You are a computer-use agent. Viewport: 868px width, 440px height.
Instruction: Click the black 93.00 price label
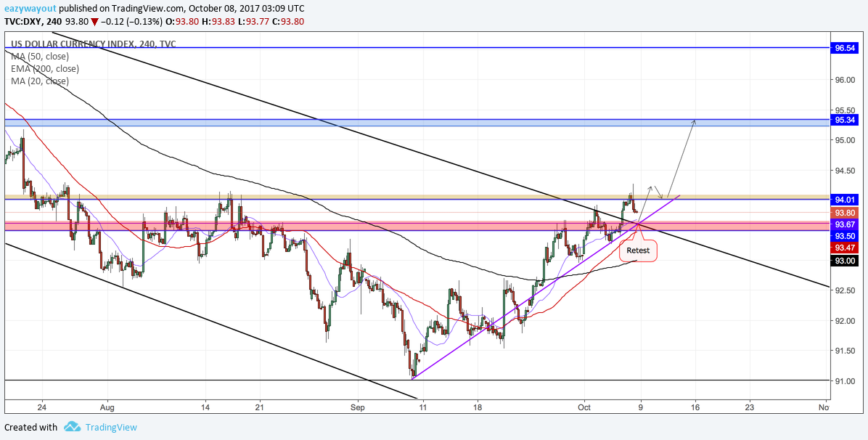coord(846,261)
